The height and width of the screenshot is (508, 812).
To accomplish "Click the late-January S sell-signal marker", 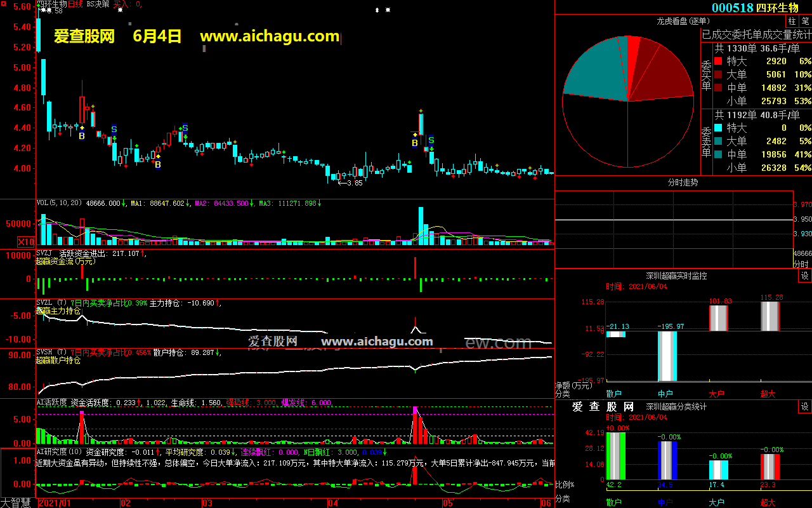I will tap(114, 129).
